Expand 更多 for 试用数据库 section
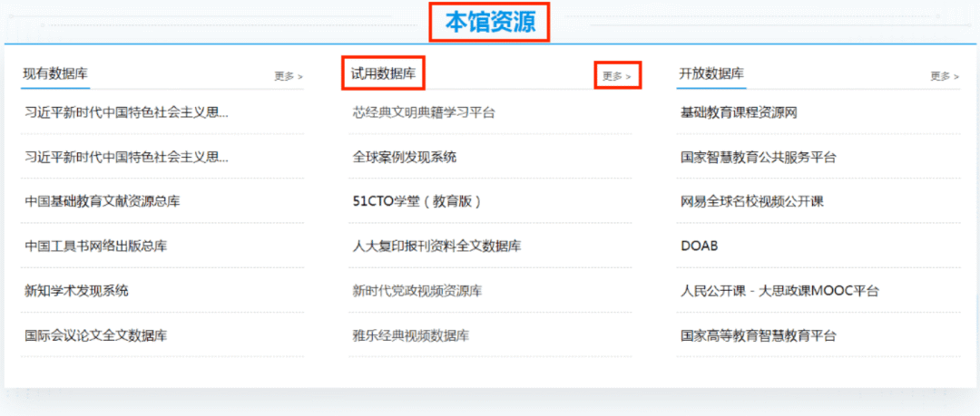Screen dimensions: 980x416 tap(616, 76)
